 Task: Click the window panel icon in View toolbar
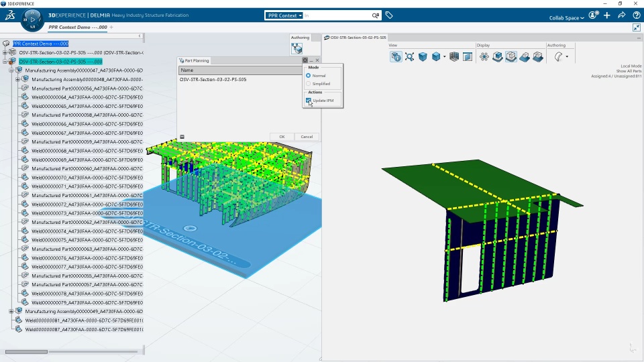click(x=468, y=56)
